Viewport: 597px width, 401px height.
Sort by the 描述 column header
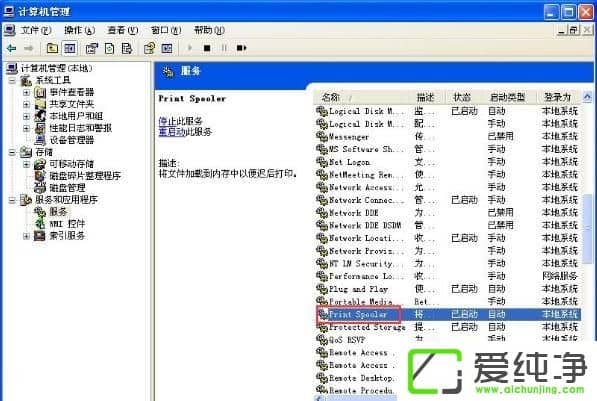click(x=428, y=97)
